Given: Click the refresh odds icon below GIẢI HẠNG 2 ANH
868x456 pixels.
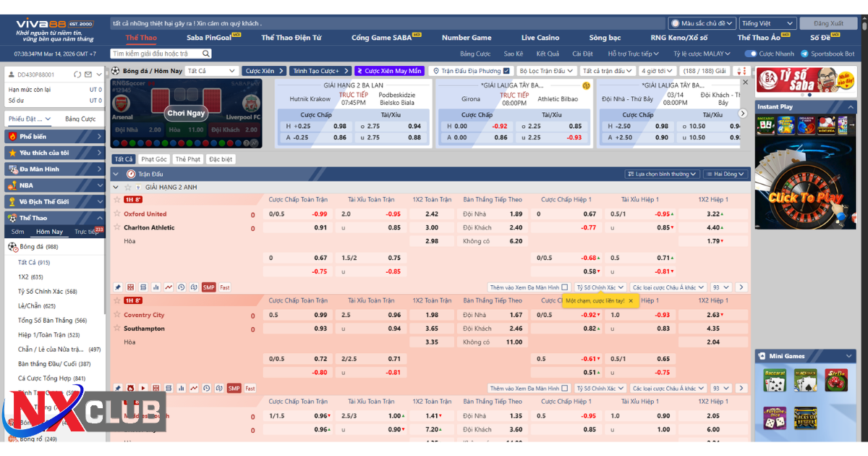Looking at the screenshot, I should click(193, 287).
